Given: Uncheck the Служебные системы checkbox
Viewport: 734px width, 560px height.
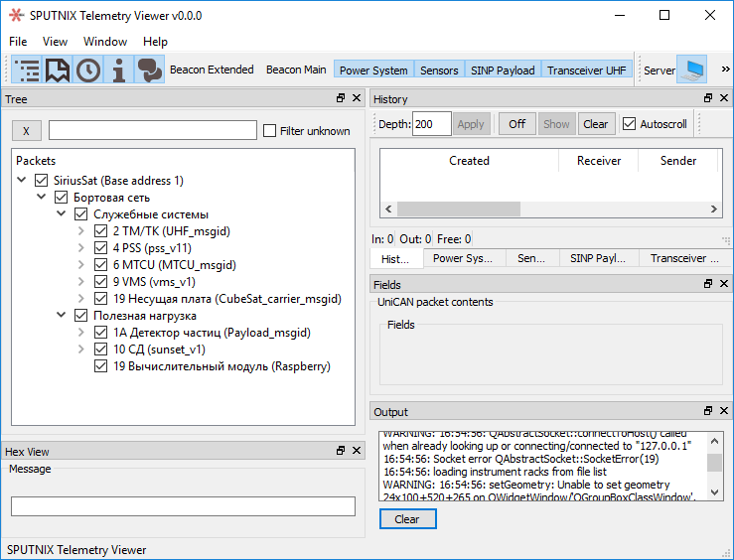Looking at the screenshot, I should [x=81, y=214].
